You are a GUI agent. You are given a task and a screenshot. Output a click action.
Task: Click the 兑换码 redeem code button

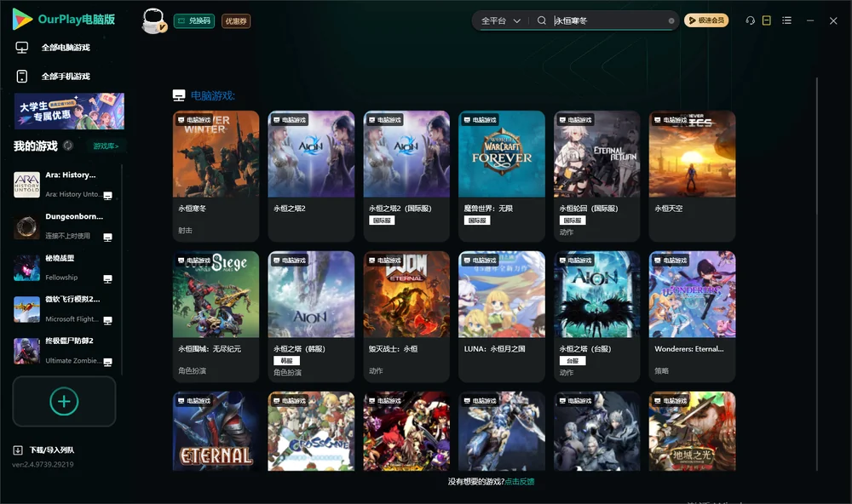click(194, 21)
